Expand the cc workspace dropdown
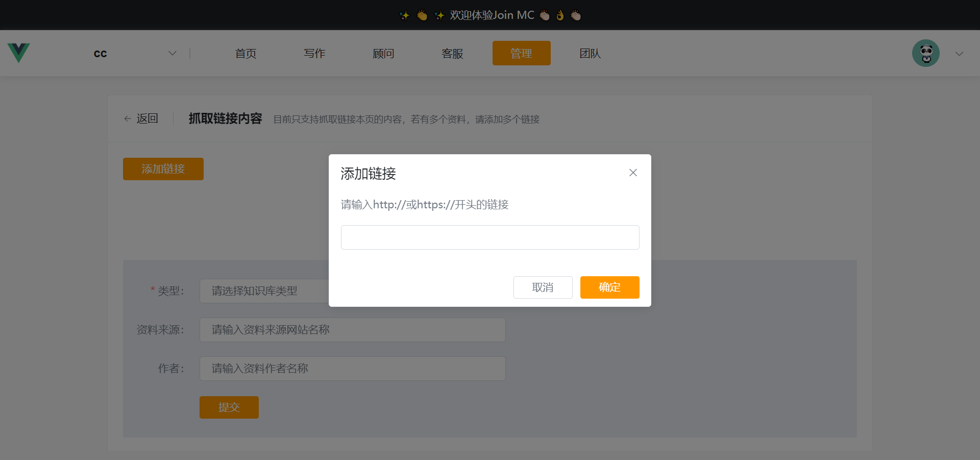Image resolution: width=980 pixels, height=460 pixels. [172, 53]
